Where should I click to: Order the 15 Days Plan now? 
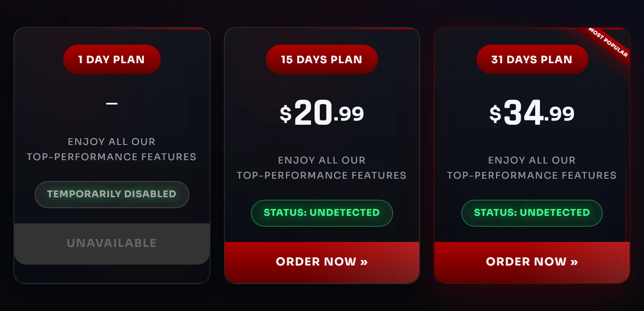pos(322,262)
